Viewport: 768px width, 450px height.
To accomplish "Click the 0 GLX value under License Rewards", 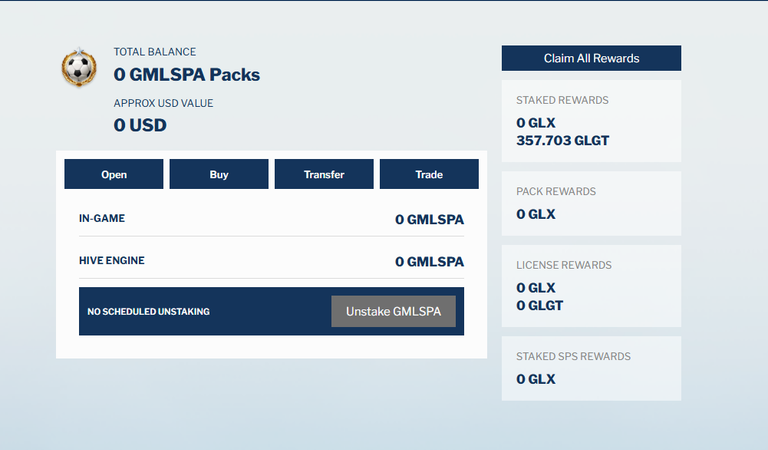I will [536, 287].
